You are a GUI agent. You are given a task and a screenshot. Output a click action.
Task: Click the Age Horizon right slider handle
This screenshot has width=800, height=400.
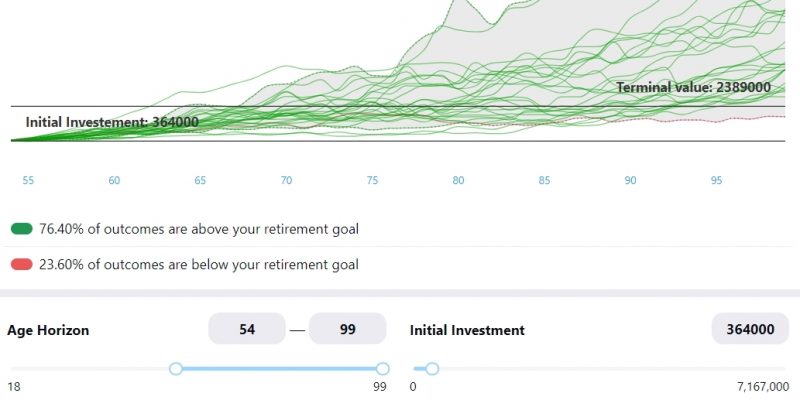click(x=382, y=369)
